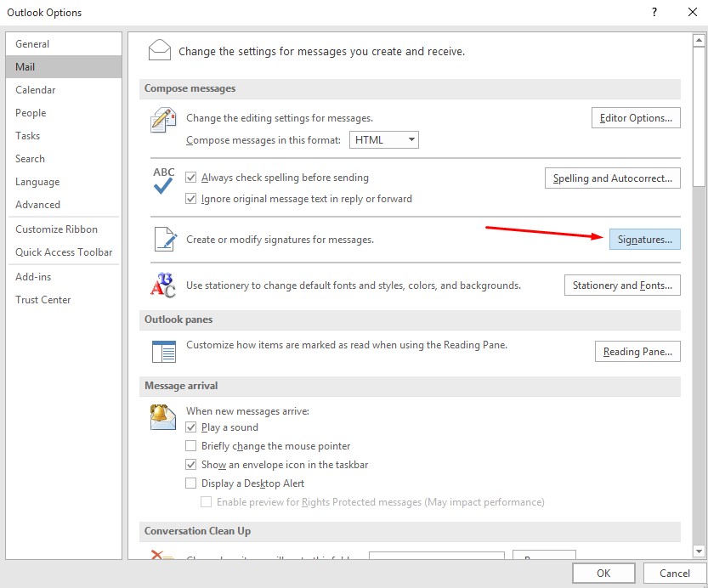
Task: Click Enable preview for Rights Protected messages checkbox
Action: [x=206, y=502]
